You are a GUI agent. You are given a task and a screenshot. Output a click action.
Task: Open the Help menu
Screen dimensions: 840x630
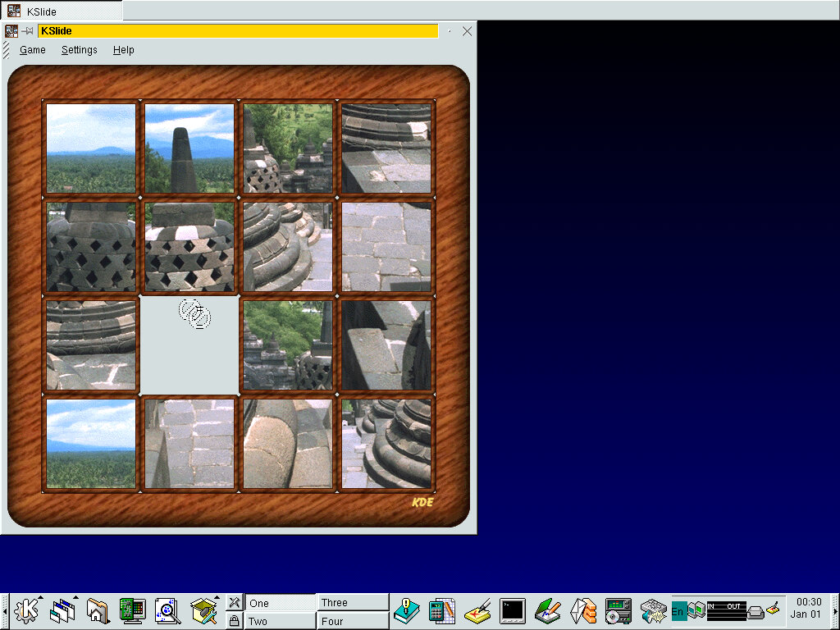123,50
